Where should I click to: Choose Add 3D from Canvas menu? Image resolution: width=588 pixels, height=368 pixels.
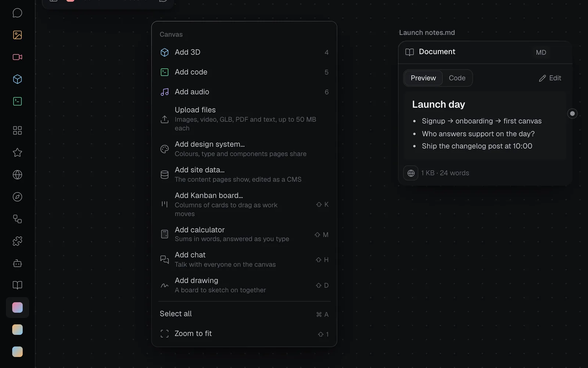coord(244,52)
